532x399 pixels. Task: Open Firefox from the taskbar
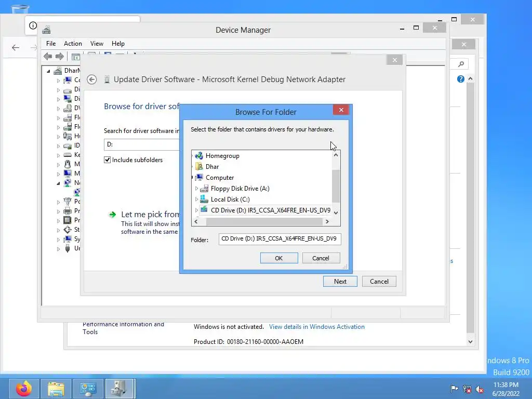tap(24, 389)
